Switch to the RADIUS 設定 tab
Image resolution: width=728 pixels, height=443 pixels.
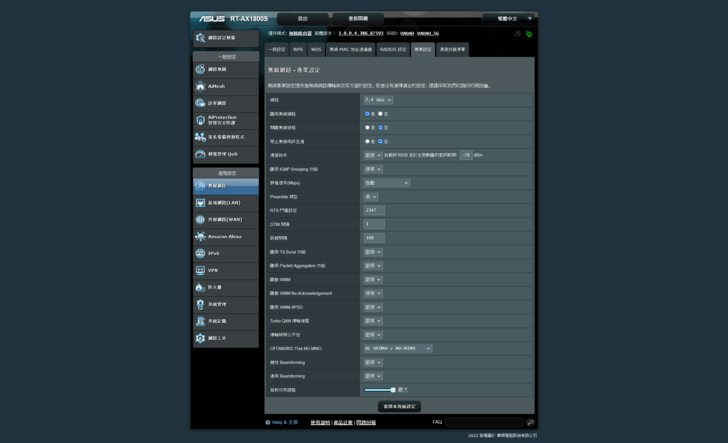(393, 49)
